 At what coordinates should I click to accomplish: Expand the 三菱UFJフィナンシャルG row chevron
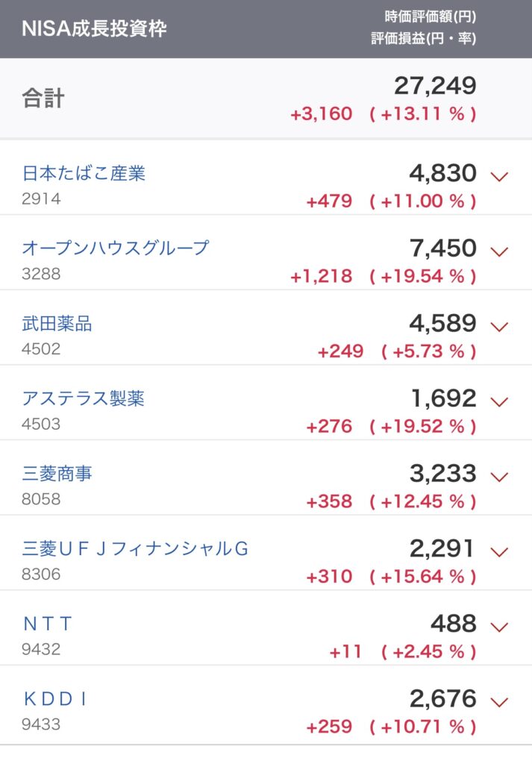[x=499, y=551]
